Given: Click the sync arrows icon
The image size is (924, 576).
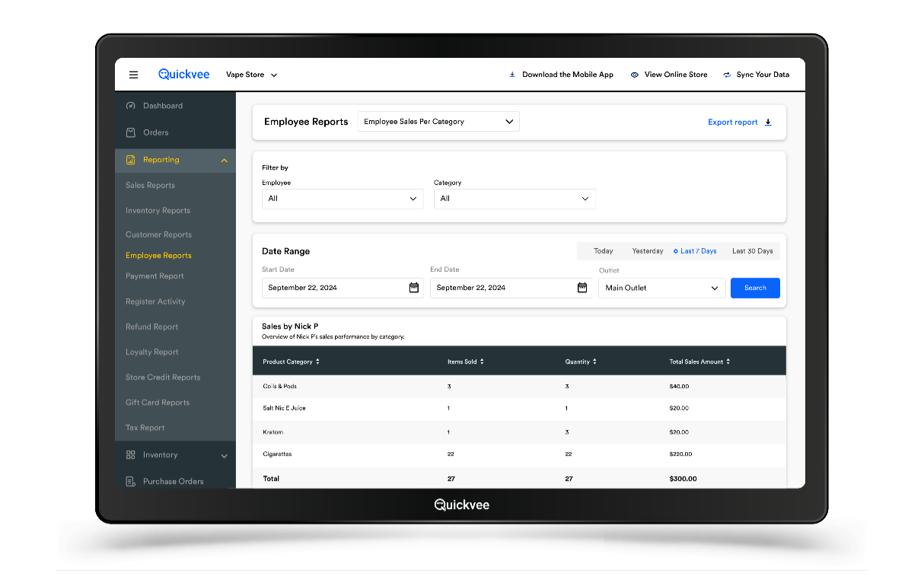Looking at the screenshot, I should [727, 75].
